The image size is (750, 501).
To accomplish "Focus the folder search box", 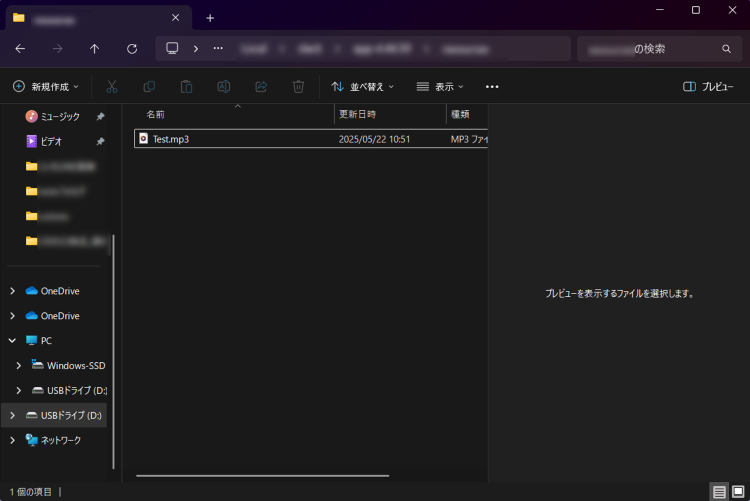I will (x=659, y=49).
